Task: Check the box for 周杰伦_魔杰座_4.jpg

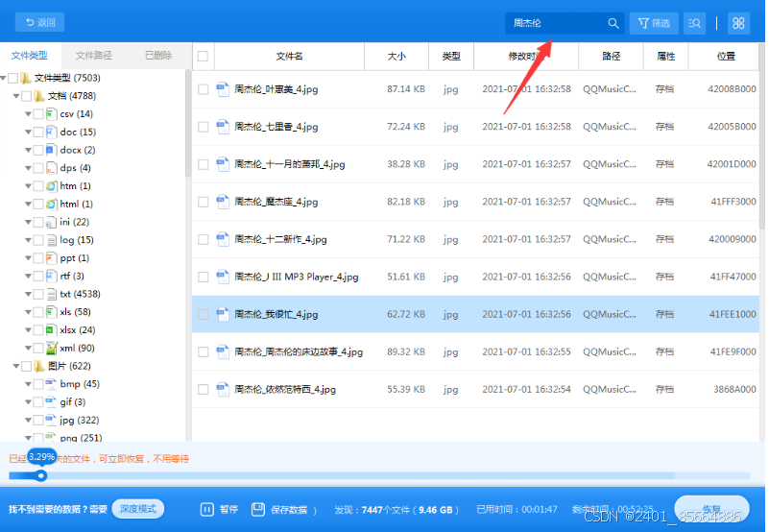Action: pos(203,202)
